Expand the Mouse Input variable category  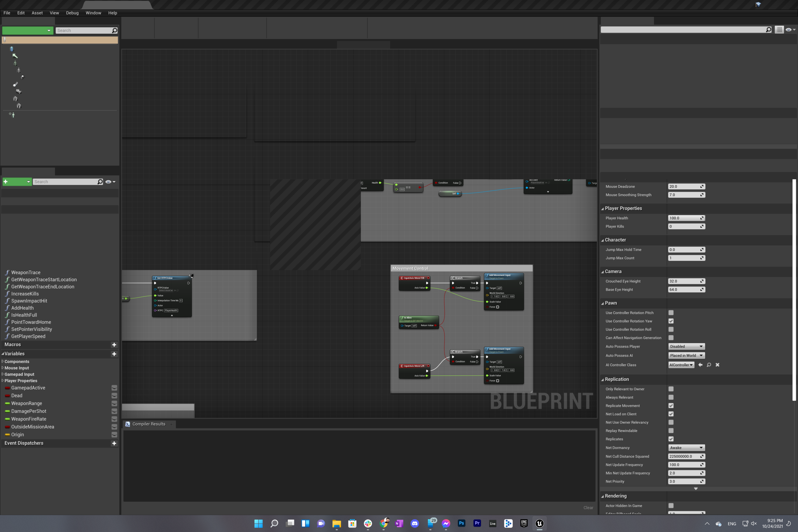3,368
